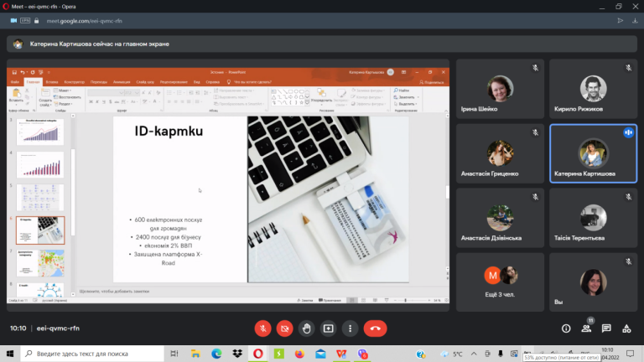Click the lock icon in address bar
Image resolution: width=644 pixels, height=362 pixels.
click(37, 20)
